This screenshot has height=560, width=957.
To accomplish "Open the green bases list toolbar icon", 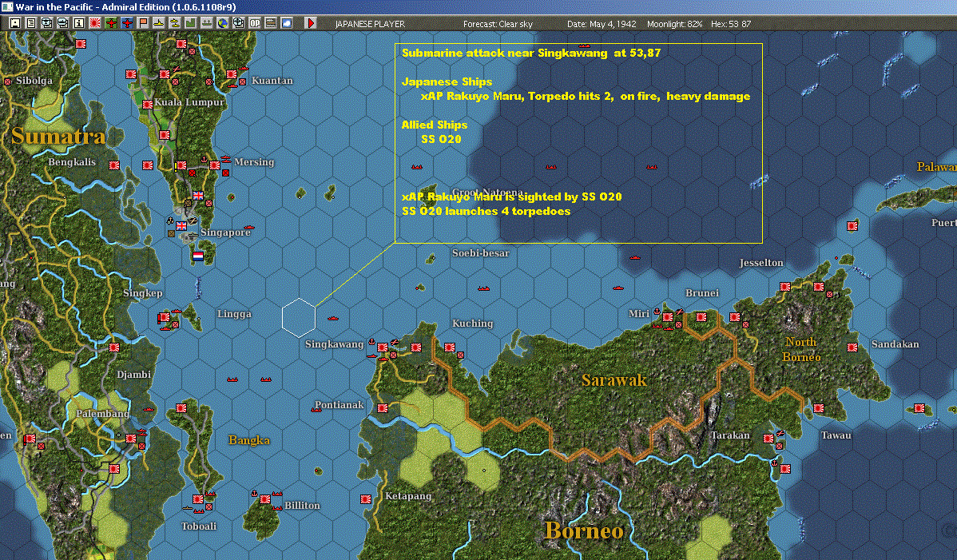I will point(190,23).
